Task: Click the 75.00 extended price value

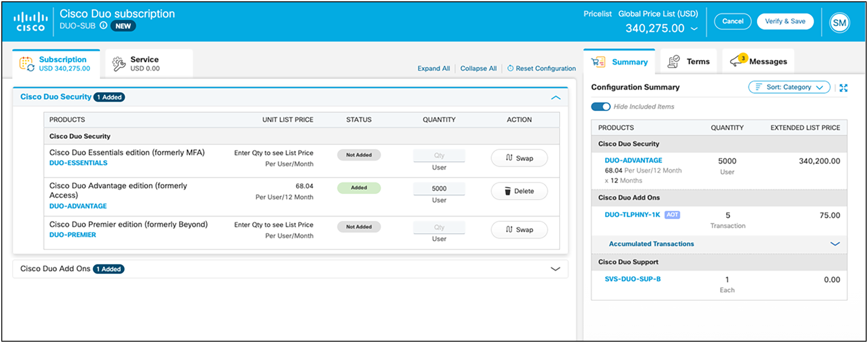Action: 830,216
